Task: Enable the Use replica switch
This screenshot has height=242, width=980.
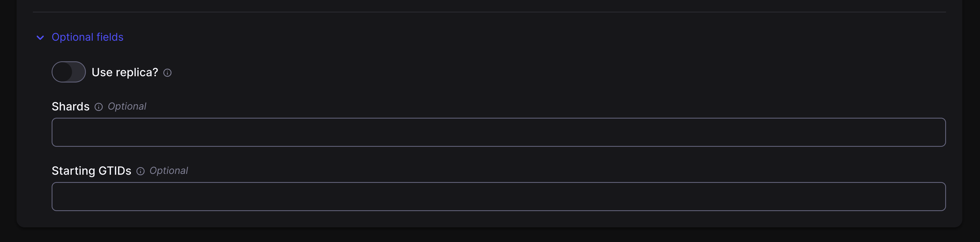Action: point(68,71)
